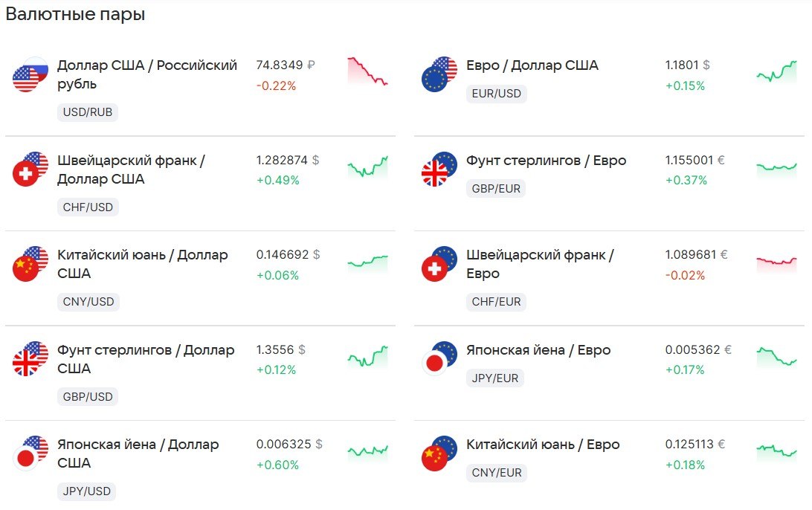The width and height of the screenshot is (812, 510).
Task: Click the USD/RUB flag pair icon
Action: [x=30, y=74]
